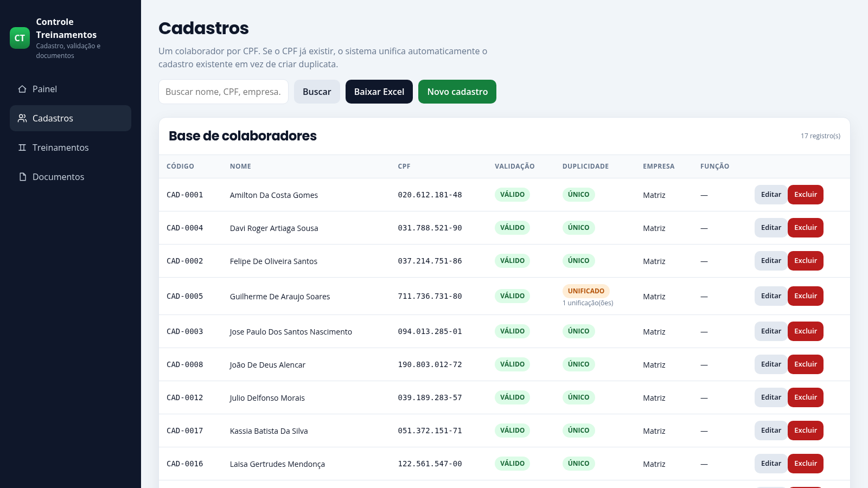The image size is (868, 488).
Task: Delete Kassia Batista Da Silva record
Action: [x=806, y=431]
